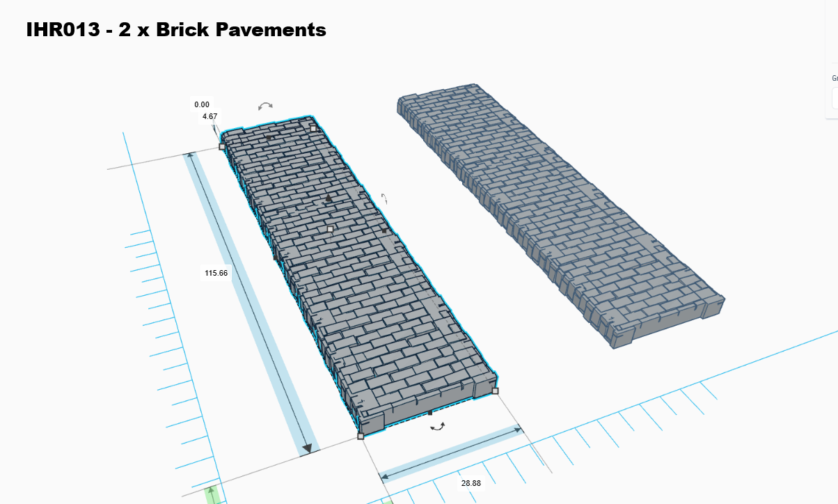
Task: Click the black midpoint handle on the right edge
Action: pyautogui.click(x=384, y=230)
